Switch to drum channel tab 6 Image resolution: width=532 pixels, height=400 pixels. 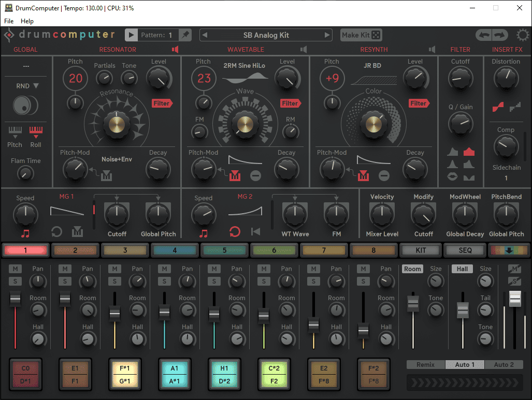coord(274,250)
